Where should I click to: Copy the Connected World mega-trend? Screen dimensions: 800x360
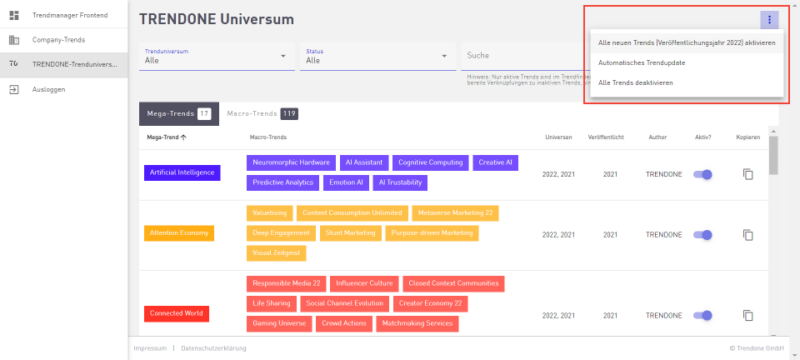pyautogui.click(x=747, y=316)
